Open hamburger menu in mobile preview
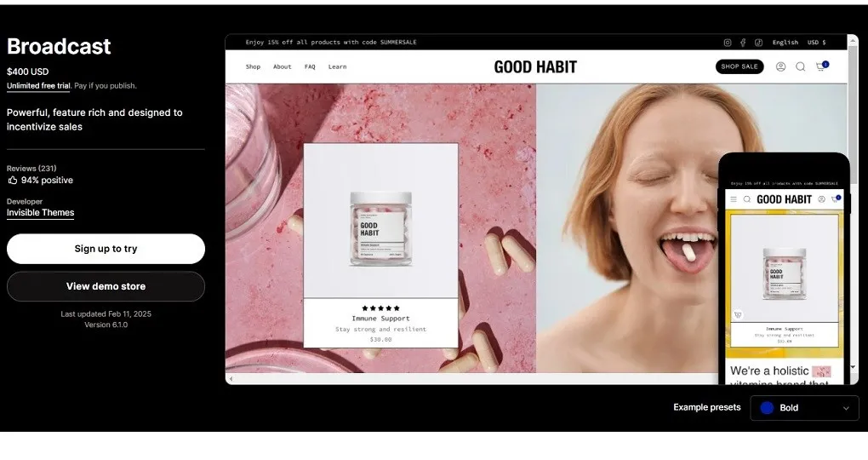The image size is (868, 460). [734, 199]
